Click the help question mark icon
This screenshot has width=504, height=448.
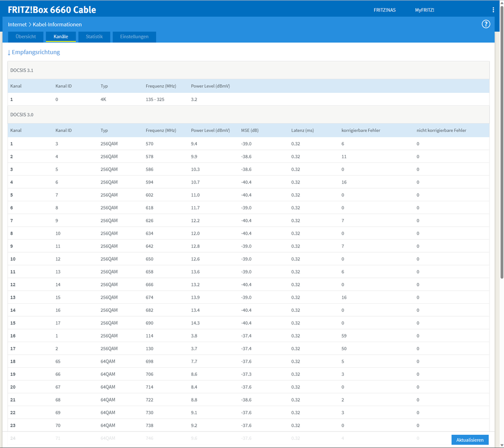point(486,24)
